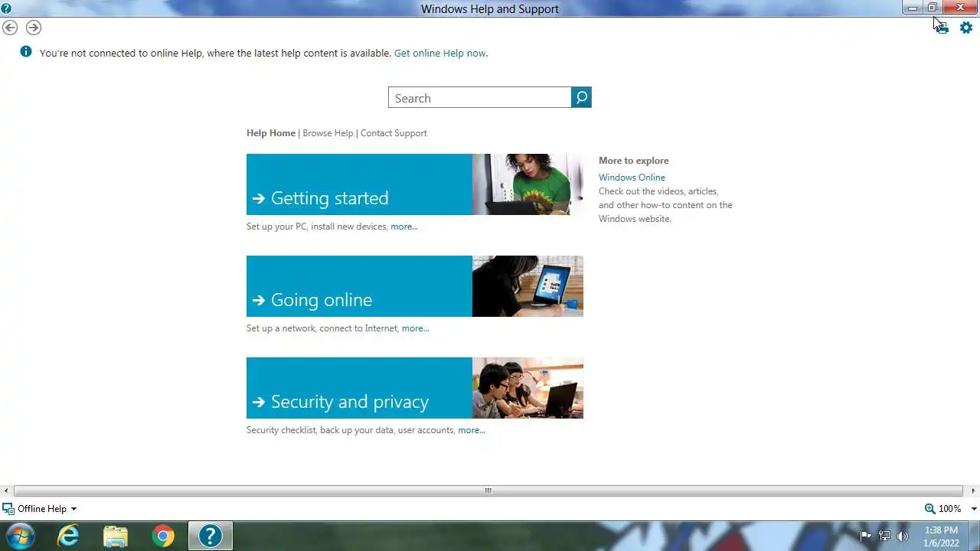Open the Browse Help section
This screenshot has width=980, height=551.
(328, 133)
